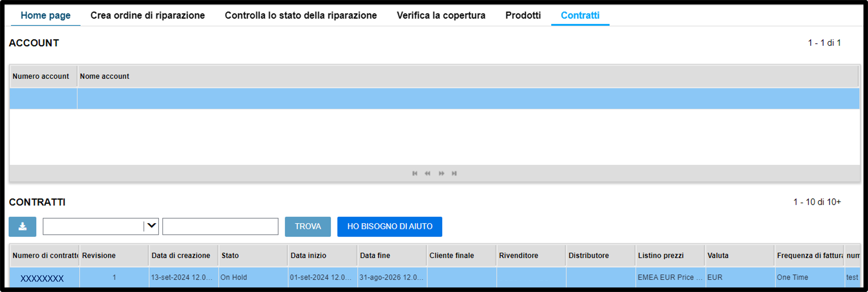The height and width of the screenshot is (292, 868).
Task: Click the 1 - 10 di 10+ record counter
Action: click(x=817, y=202)
